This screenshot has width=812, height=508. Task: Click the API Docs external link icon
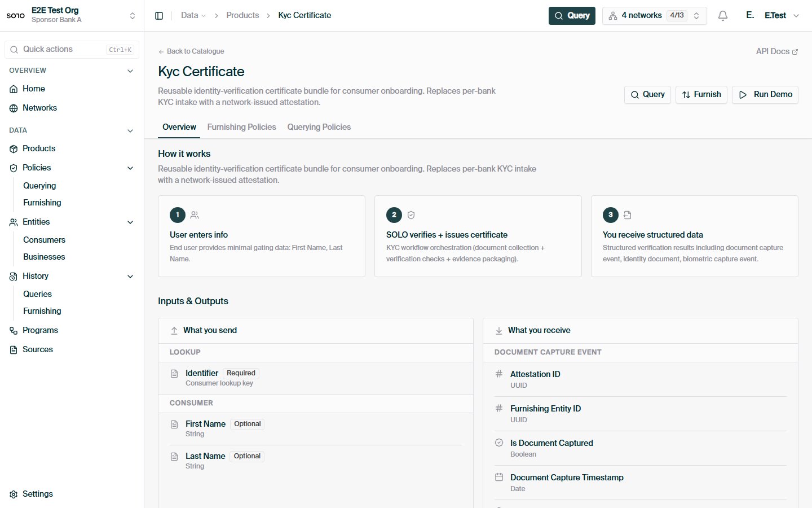click(795, 52)
